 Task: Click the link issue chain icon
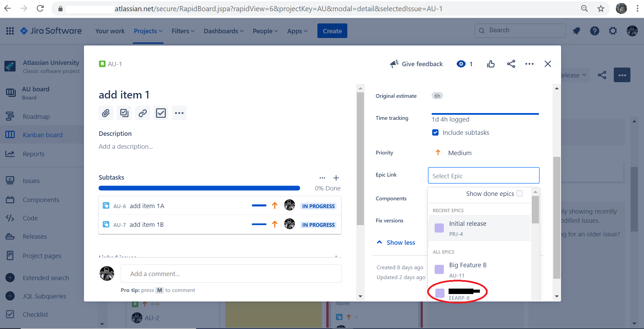(142, 113)
